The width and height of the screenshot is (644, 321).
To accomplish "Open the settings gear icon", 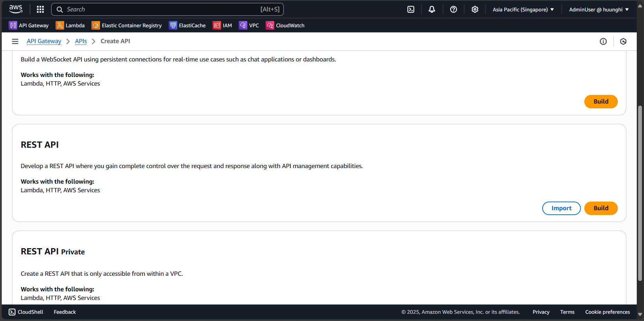I will click(475, 9).
